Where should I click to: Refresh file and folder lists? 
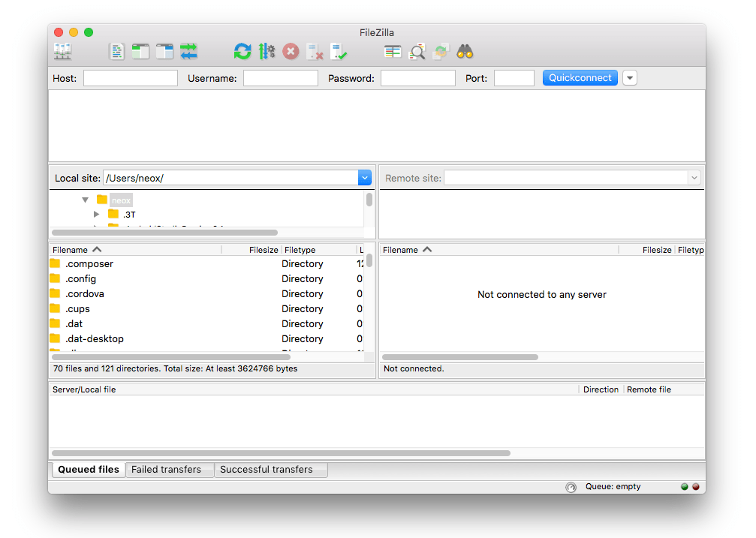click(242, 51)
